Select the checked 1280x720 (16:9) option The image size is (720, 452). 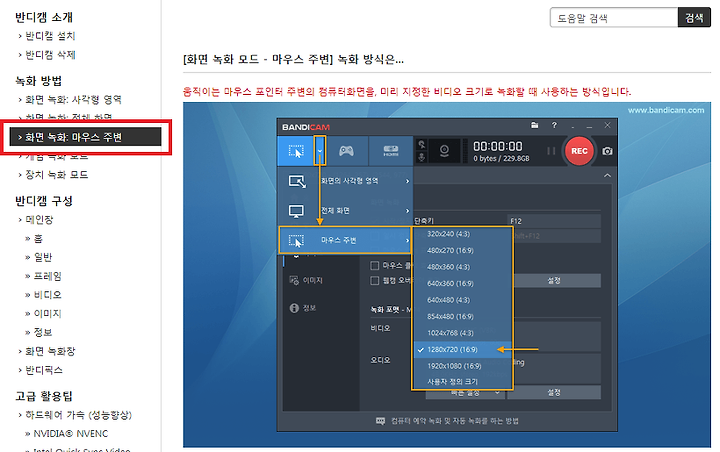[x=462, y=350]
